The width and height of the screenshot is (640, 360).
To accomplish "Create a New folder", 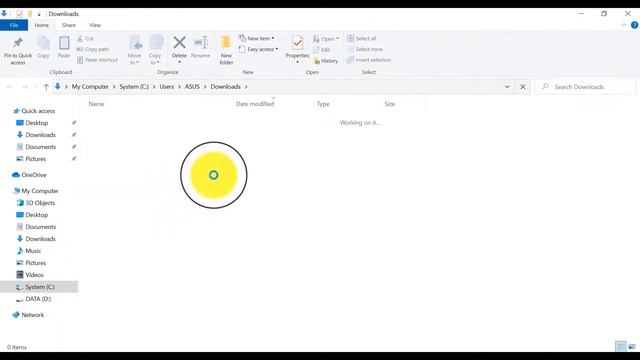I will (226, 50).
